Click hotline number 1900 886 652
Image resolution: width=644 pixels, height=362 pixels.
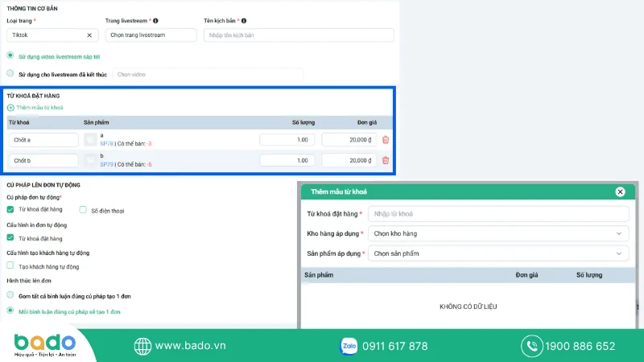pyautogui.click(x=580, y=347)
